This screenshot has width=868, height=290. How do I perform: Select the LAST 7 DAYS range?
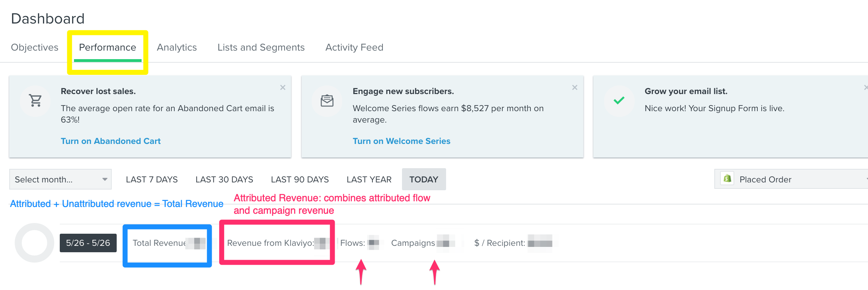point(152,180)
